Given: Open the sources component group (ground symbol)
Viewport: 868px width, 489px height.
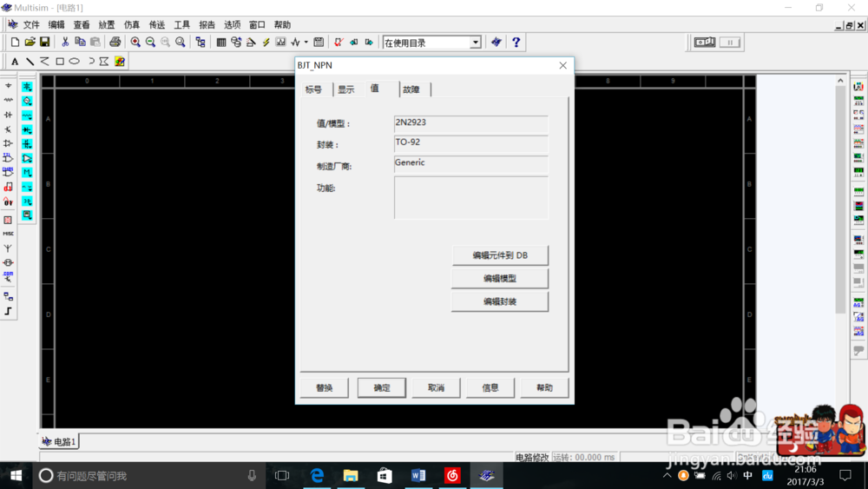Looking at the screenshot, I should click(9, 86).
